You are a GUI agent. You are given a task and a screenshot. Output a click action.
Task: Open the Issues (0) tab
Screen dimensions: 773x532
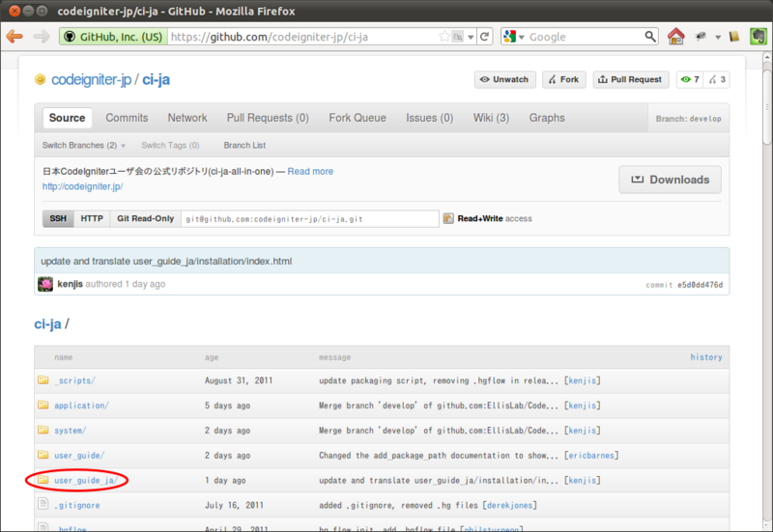click(429, 118)
